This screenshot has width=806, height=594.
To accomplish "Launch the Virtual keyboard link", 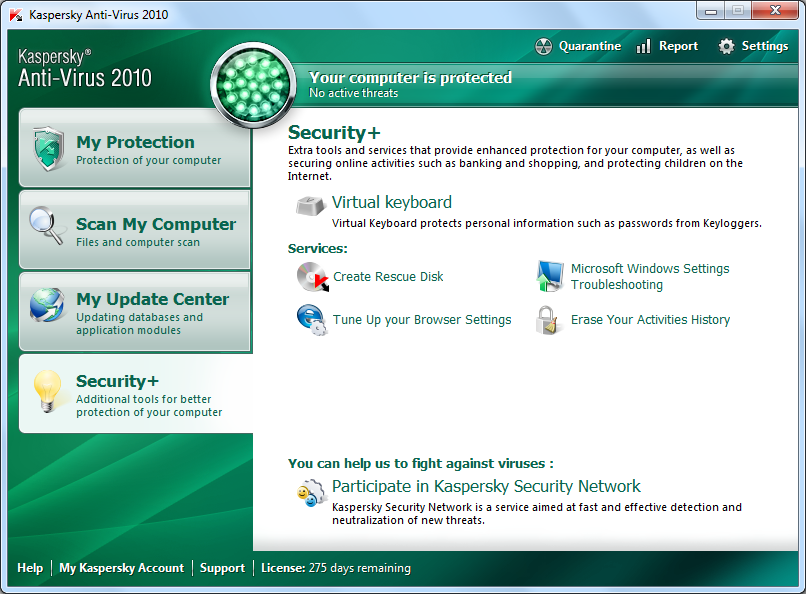I will (392, 202).
